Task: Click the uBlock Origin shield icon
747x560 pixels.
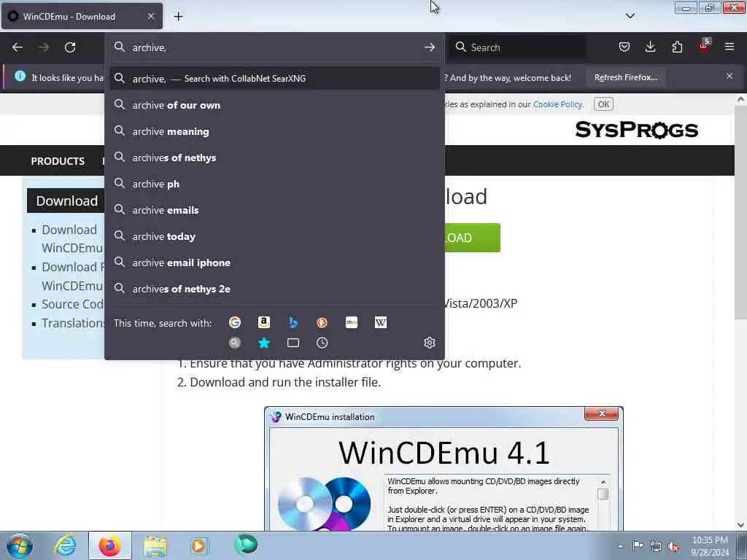Action: pos(704,46)
